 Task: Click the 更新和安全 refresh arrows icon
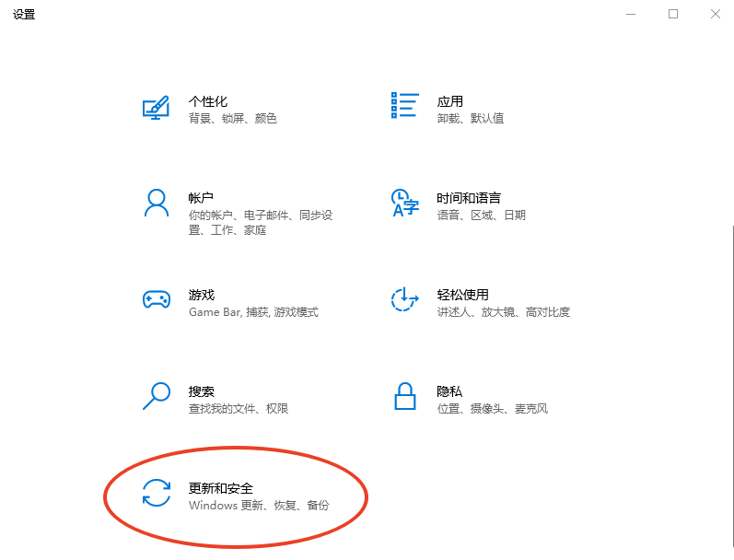(x=157, y=493)
